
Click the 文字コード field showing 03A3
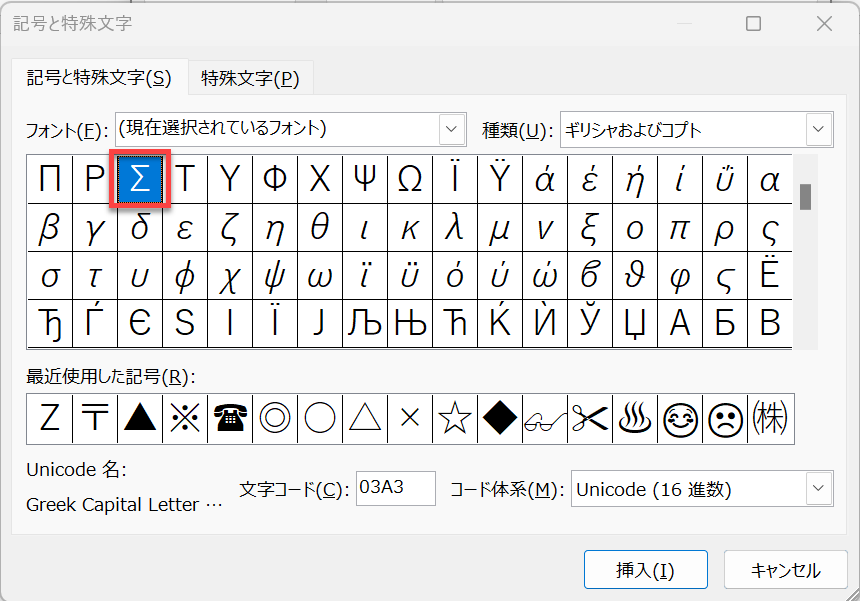pyautogui.click(x=395, y=488)
